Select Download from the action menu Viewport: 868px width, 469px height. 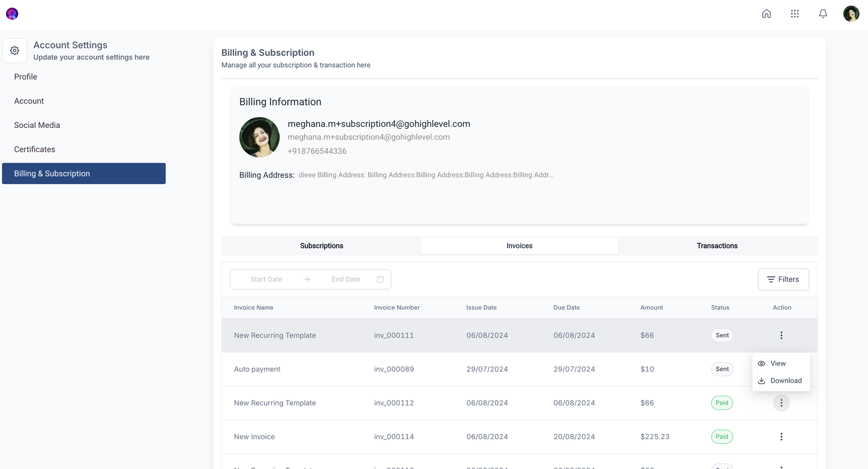click(785, 381)
